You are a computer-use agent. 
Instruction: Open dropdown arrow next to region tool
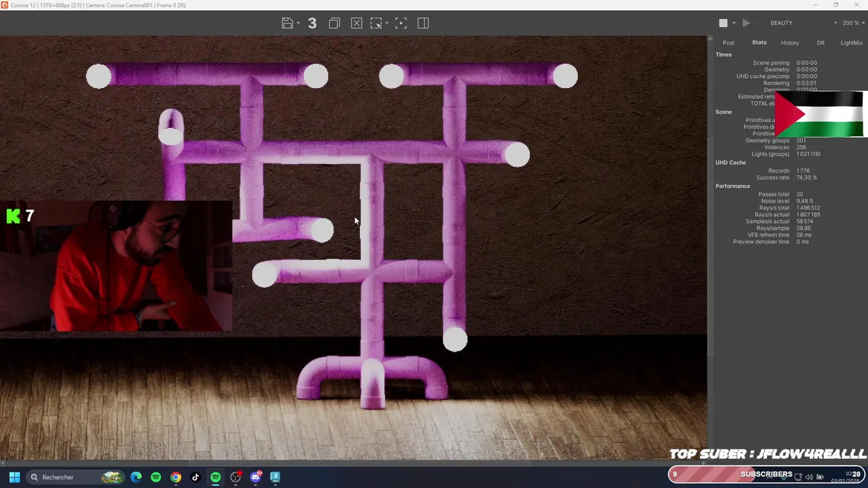pos(387,24)
